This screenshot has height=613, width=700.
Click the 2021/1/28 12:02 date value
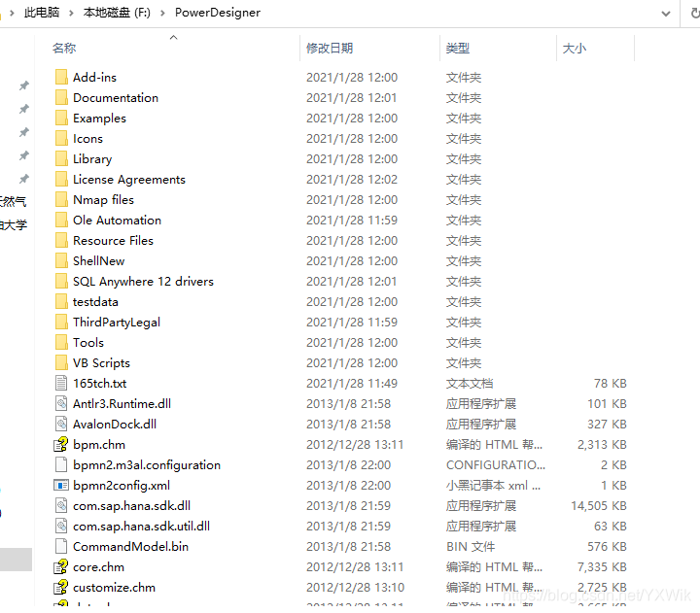(351, 180)
